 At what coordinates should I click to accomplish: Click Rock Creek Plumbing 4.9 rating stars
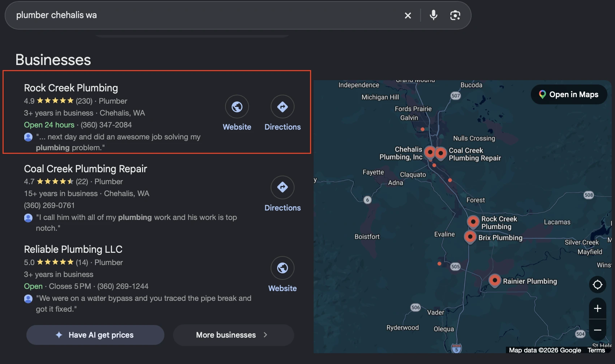pyautogui.click(x=55, y=101)
